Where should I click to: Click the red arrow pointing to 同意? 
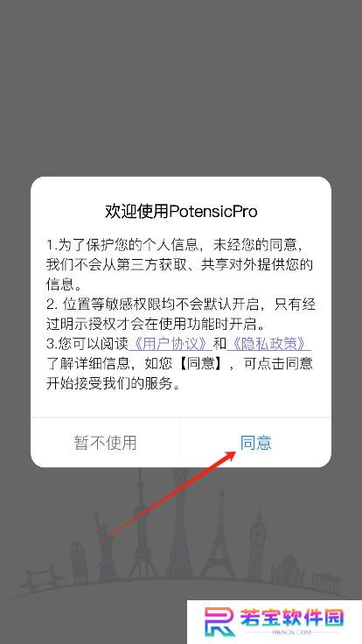[168, 495]
